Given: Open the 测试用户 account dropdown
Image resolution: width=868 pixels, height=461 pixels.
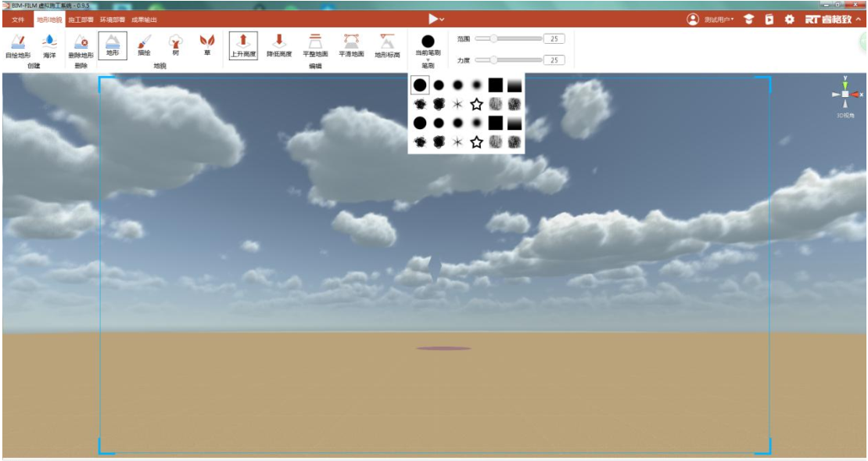Looking at the screenshot, I should pyautogui.click(x=711, y=20).
